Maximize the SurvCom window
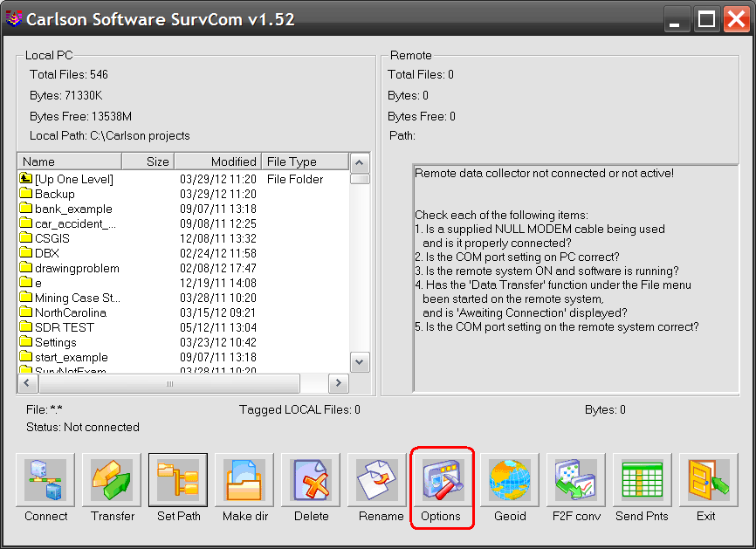This screenshot has height=549, width=756. tap(706, 19)
